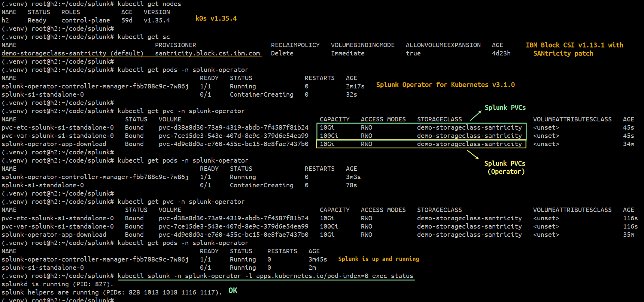The image size is (644, 302).
Task: Click "100Gi" capacity in the 116s-aged pvc-var row
Action: click(329, 226)
